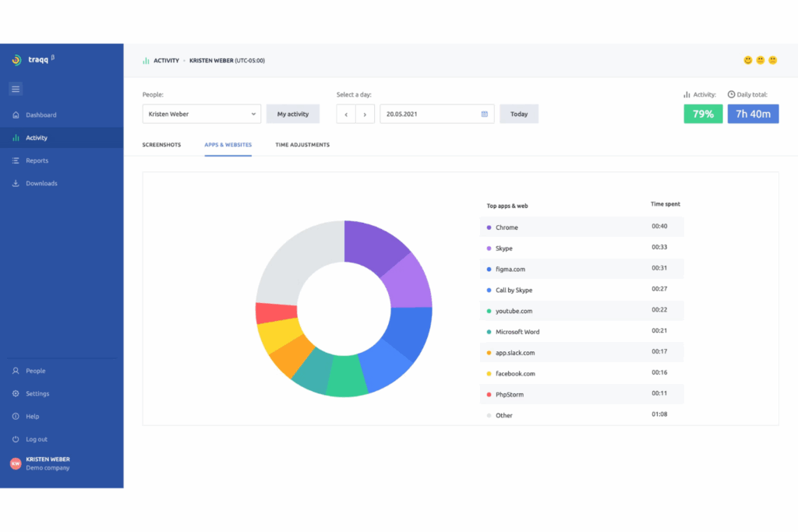Screen dimensions: 798x532
Task: Click the traqq logo icon
Action: (16, 60)
